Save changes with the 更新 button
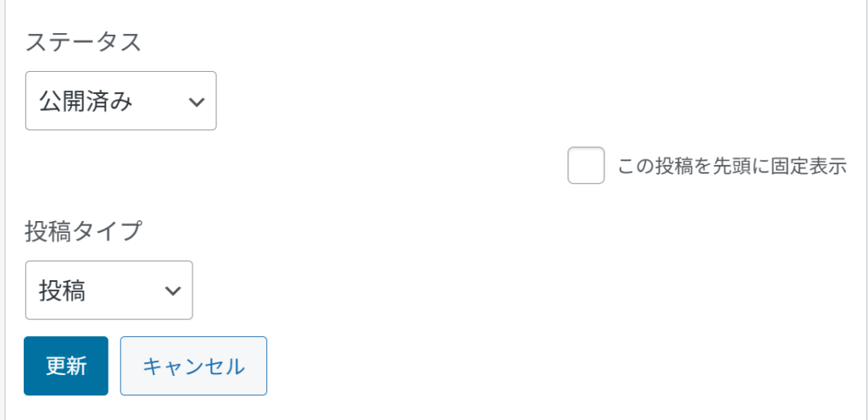 click(x=66, y=366)
